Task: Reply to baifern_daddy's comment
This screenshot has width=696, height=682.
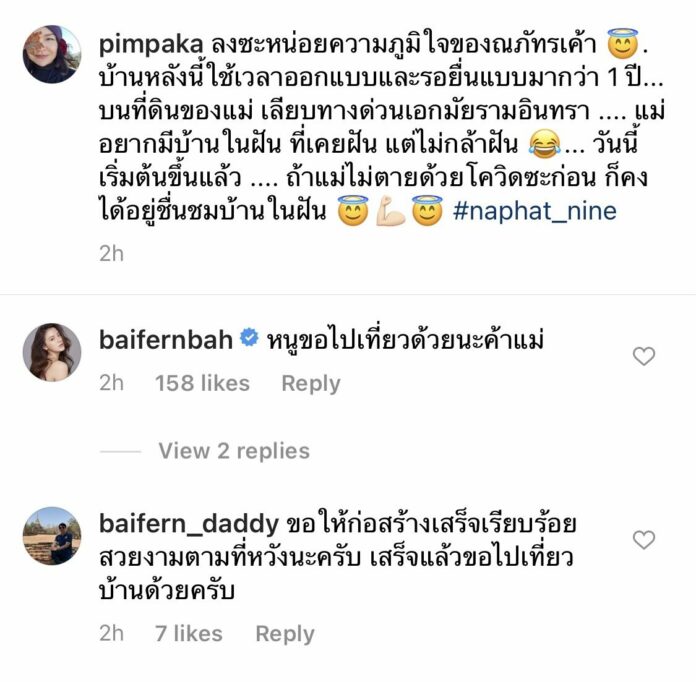Action: click(285, 634)
